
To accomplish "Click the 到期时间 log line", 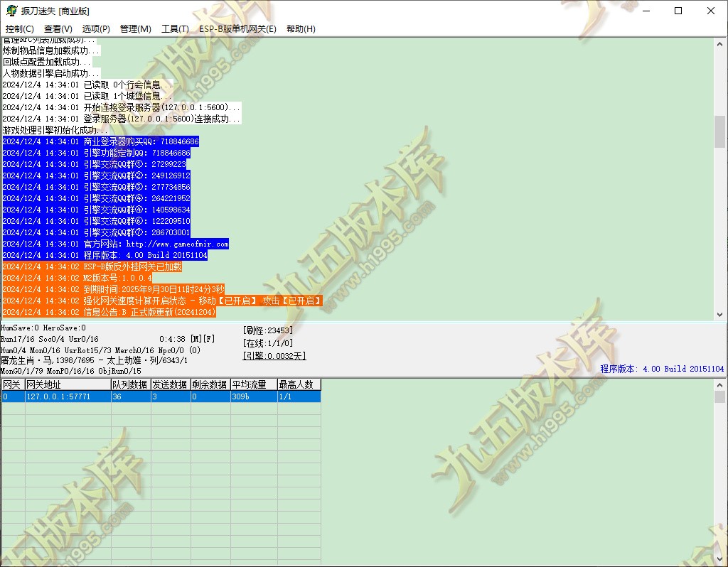I will coord(113,289).
